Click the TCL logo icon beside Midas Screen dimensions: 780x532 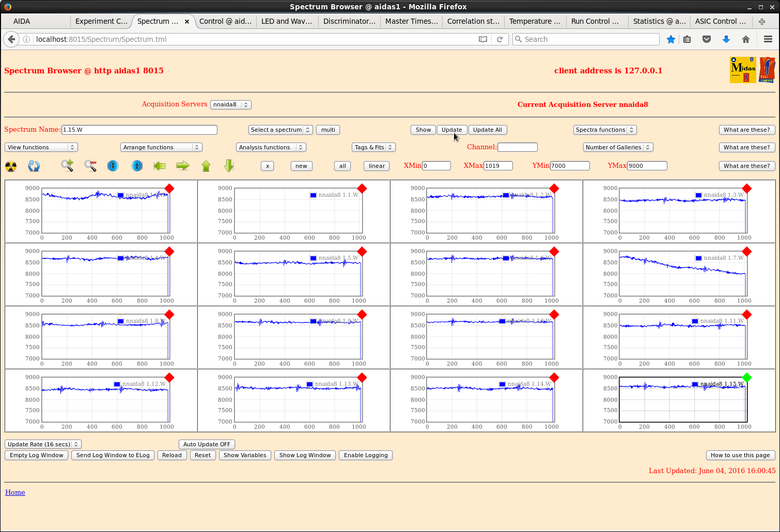767,70
